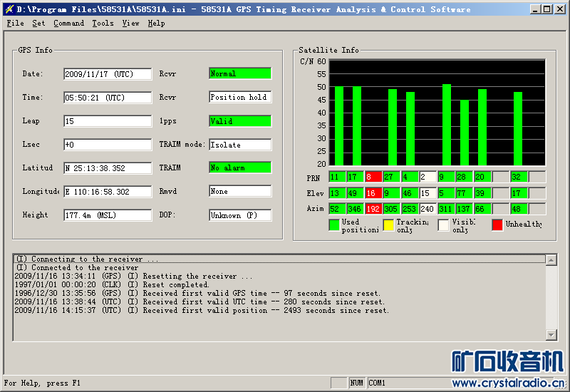This screenshot has height=392, width=570.
Task: Click the red PRN 8 cell
Action: tap(373, 177)
